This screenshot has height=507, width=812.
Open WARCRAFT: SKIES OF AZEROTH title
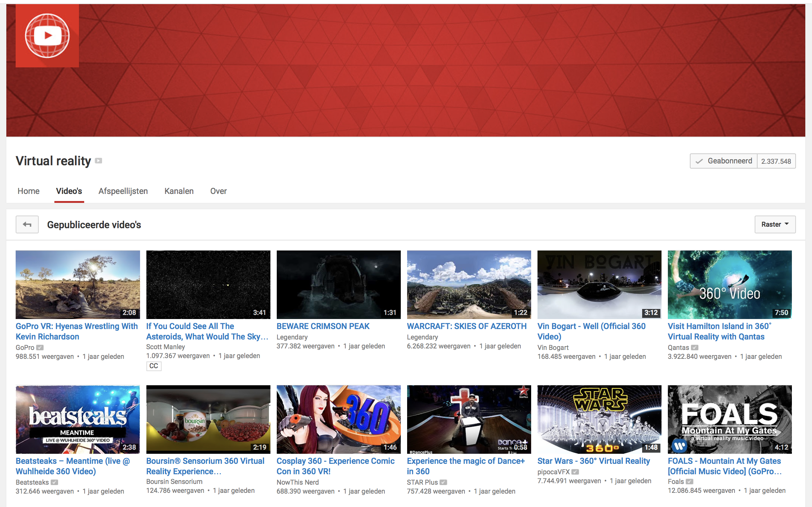(x=467, y=326)
